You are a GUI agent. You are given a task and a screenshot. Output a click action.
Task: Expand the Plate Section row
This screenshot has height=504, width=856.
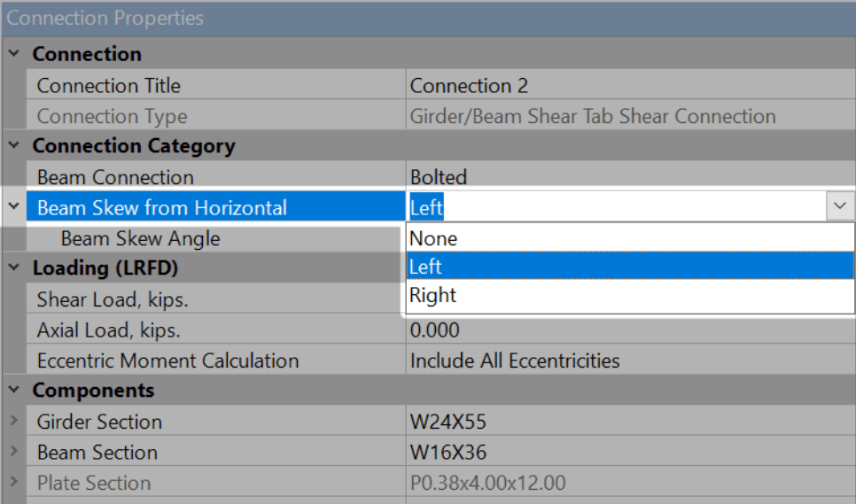click(x=13, y=484)
